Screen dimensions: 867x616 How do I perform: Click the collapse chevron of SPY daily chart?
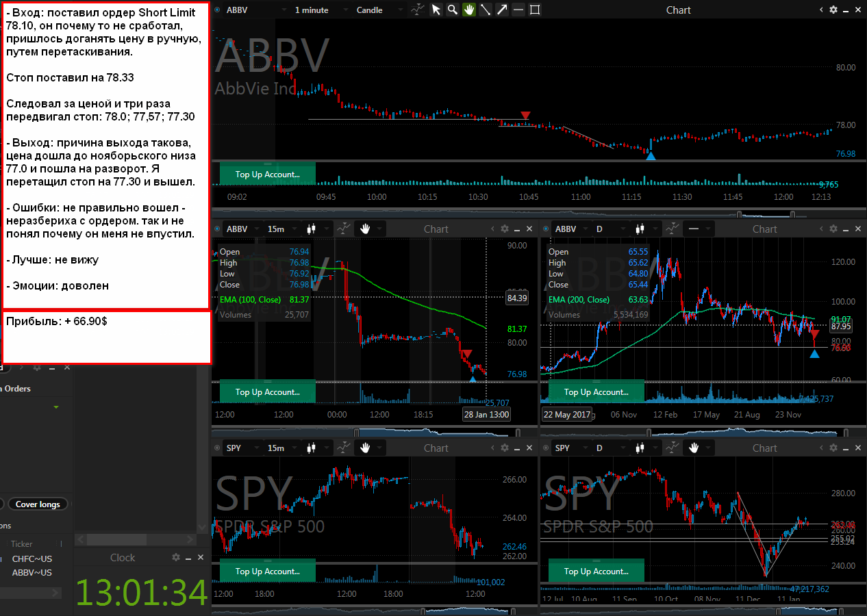coord(821,448)
